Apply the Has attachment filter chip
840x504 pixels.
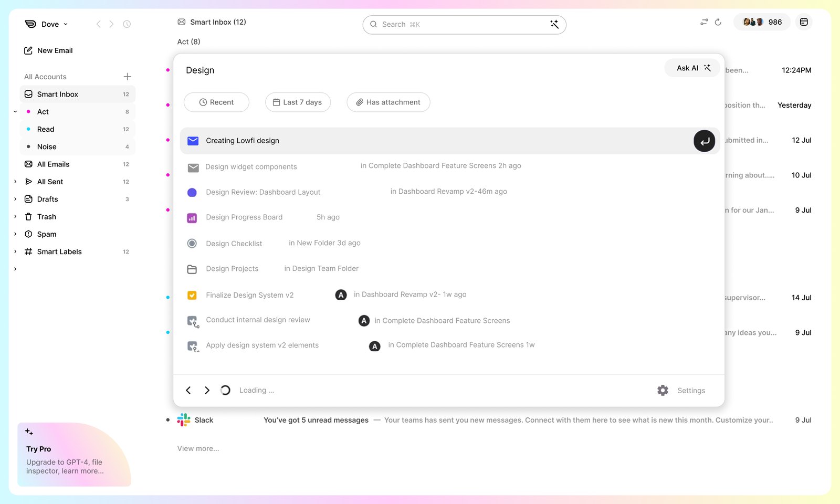(388, 102)
